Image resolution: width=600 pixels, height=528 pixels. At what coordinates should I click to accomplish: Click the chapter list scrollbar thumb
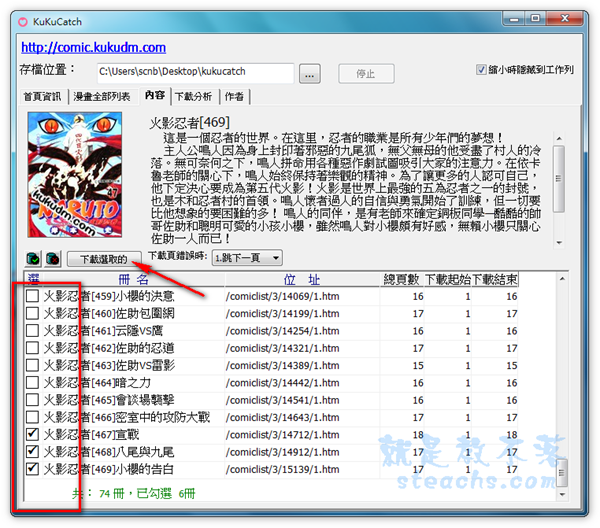pyautogui.click(x=562, y=473)
